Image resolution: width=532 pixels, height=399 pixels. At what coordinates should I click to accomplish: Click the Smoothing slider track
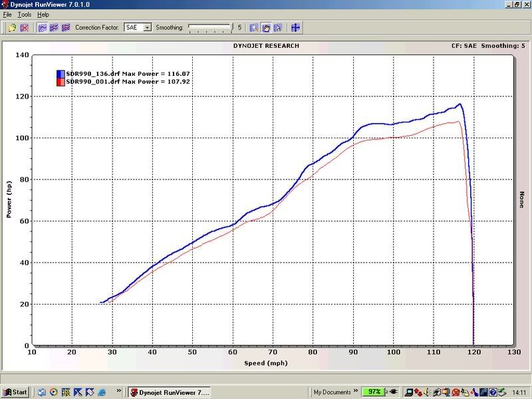(209, 28)
